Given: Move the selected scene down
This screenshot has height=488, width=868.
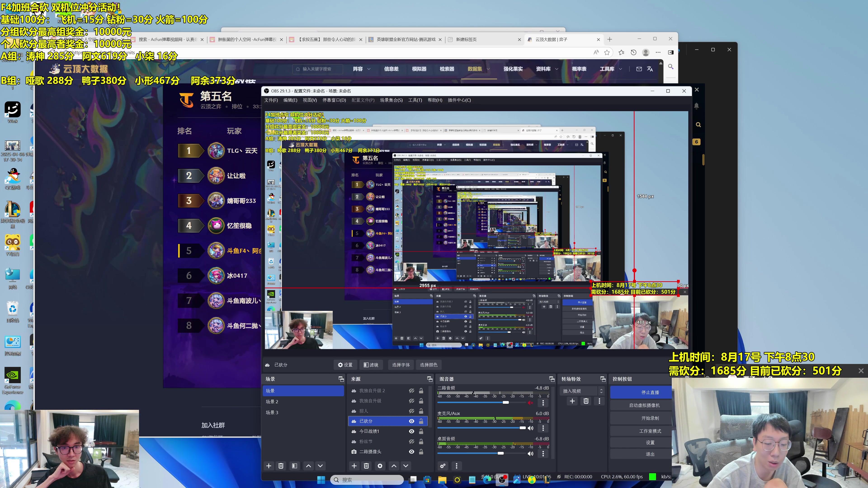Looking at the screenshot, I should pyautogui.click(x=320, y=466).
